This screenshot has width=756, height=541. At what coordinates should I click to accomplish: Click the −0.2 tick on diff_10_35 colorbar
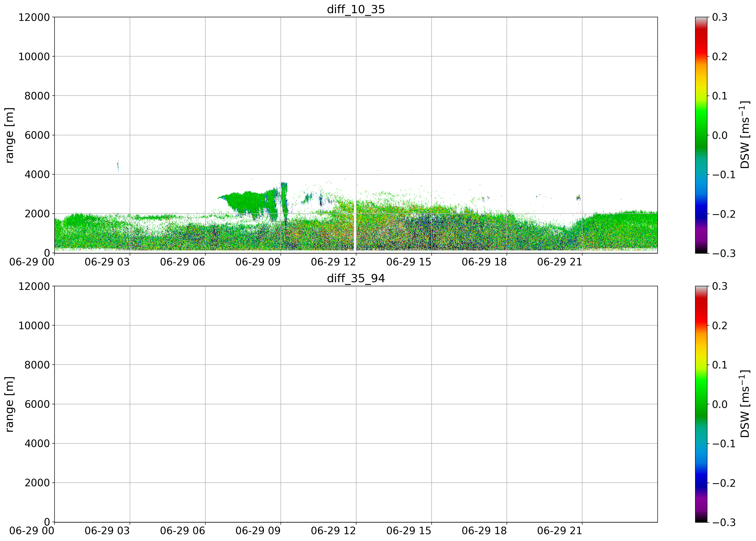point(724,214)
